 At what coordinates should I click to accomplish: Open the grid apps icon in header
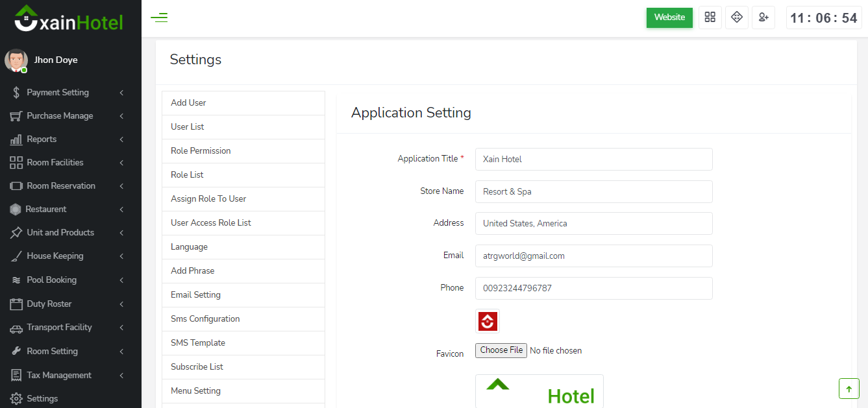click(x=710, y=18)
